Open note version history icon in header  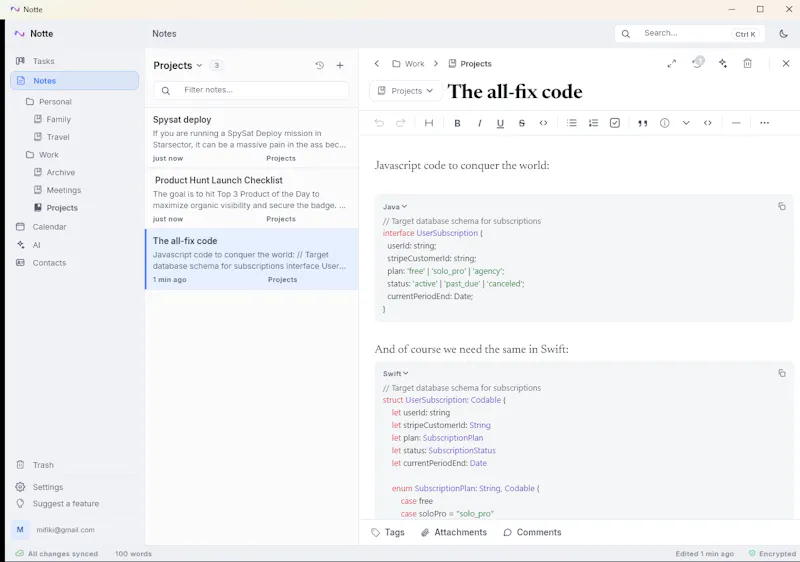(697, 63)
